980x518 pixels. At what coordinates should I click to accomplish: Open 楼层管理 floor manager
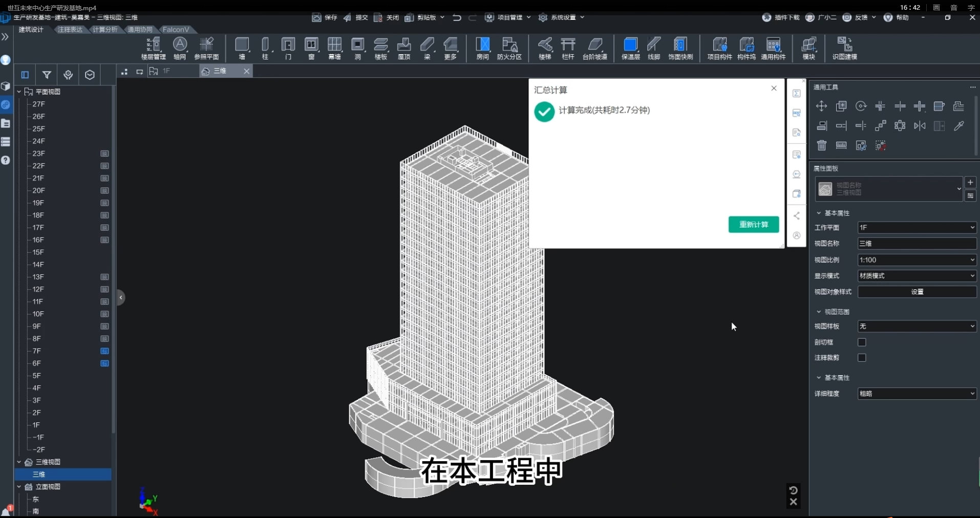(152, 48)
